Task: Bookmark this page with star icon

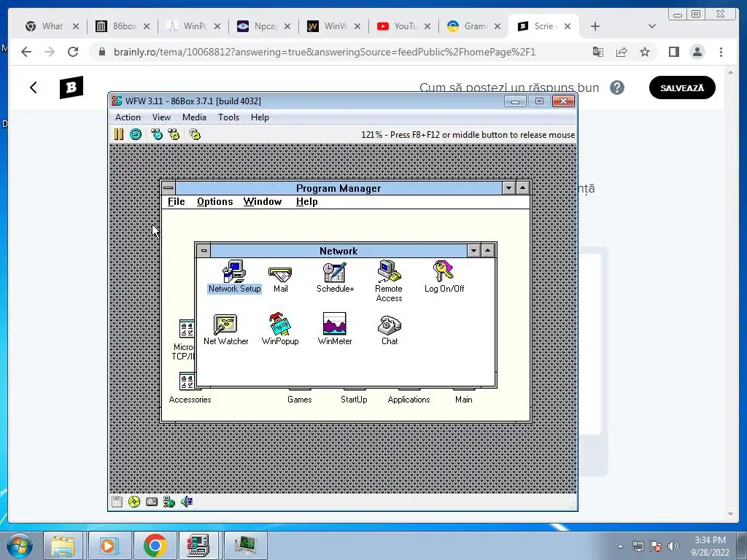Action: (645, 52)
